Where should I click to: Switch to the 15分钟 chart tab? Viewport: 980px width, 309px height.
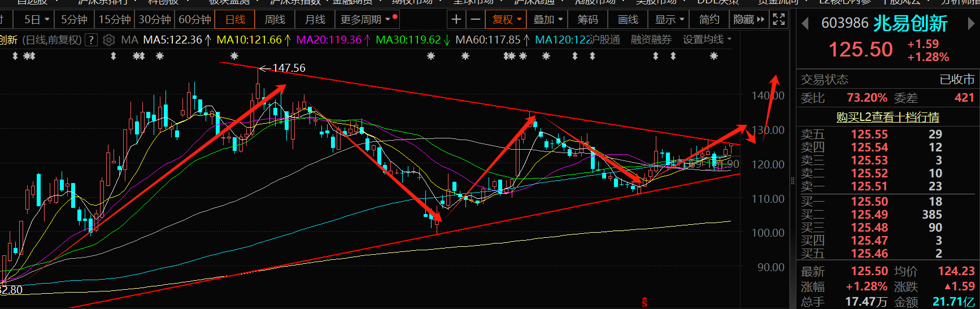coord(115,20)
